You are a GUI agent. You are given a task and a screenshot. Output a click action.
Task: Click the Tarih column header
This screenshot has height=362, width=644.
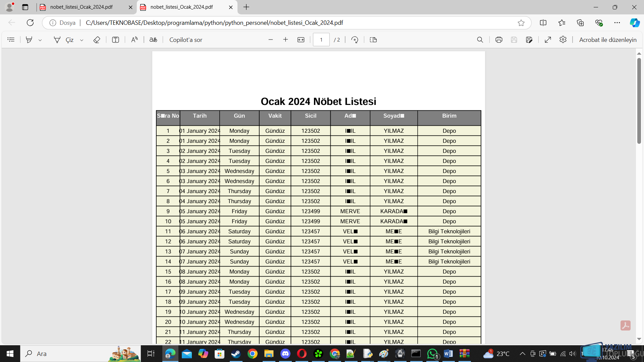[200, 116]
